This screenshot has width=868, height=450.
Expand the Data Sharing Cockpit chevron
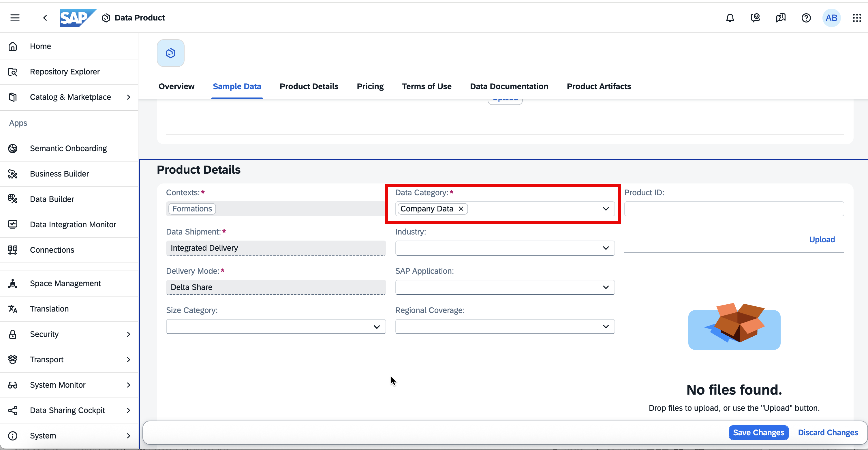(128, 410)
